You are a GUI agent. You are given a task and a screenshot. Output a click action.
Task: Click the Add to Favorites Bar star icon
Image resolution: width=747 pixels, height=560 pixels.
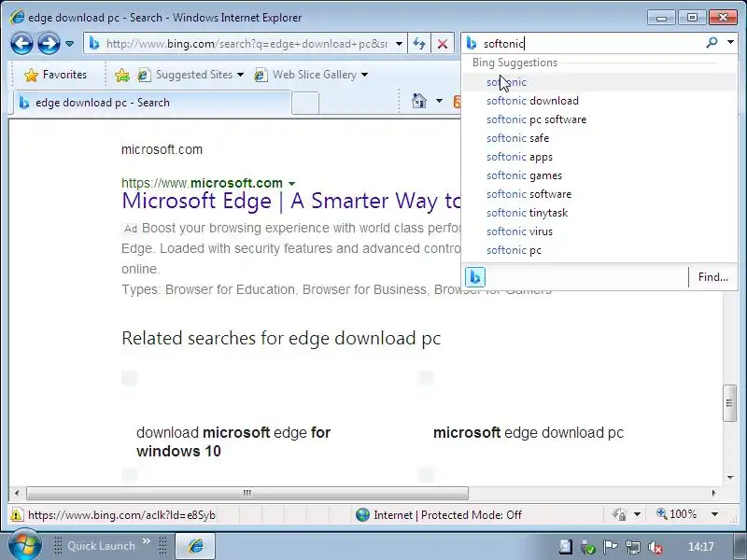tap(122, 75)
